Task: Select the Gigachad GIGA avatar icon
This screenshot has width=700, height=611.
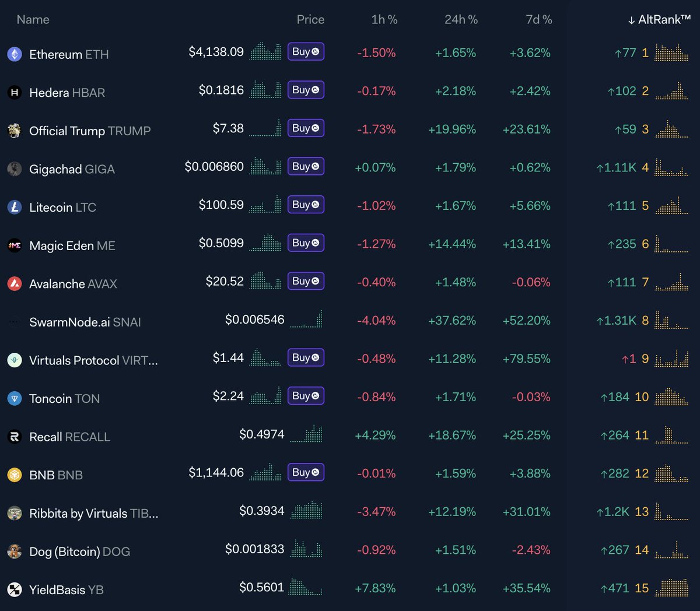Action: point(15,168)
